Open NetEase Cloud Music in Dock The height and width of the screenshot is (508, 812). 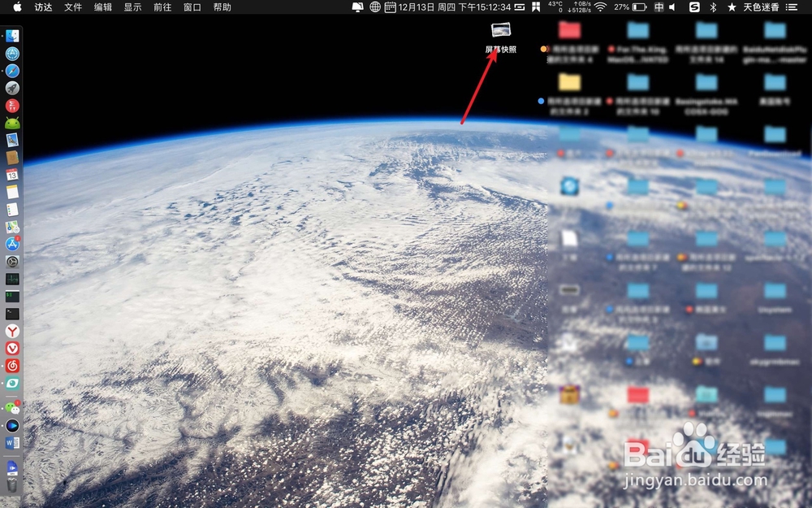[x=12, y=366]
